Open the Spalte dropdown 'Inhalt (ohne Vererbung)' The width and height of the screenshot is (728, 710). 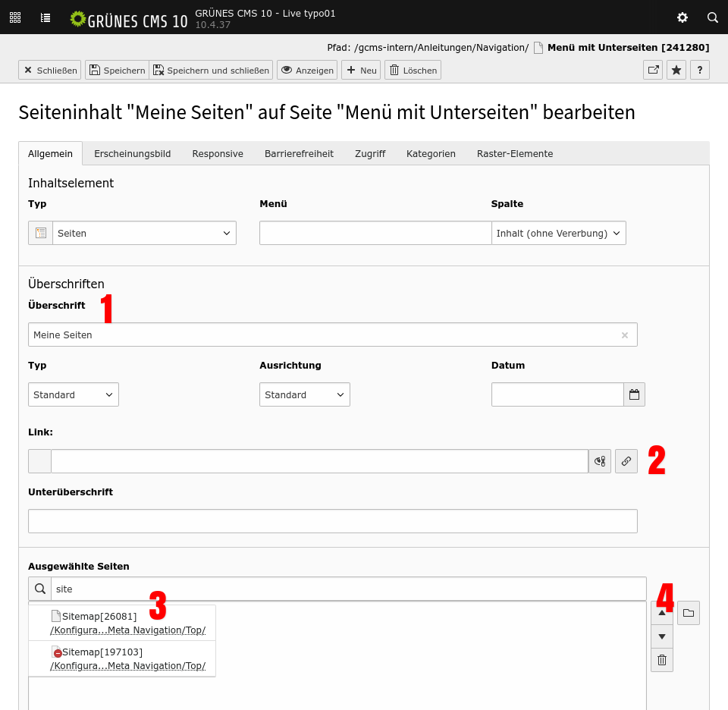(559, 233)
